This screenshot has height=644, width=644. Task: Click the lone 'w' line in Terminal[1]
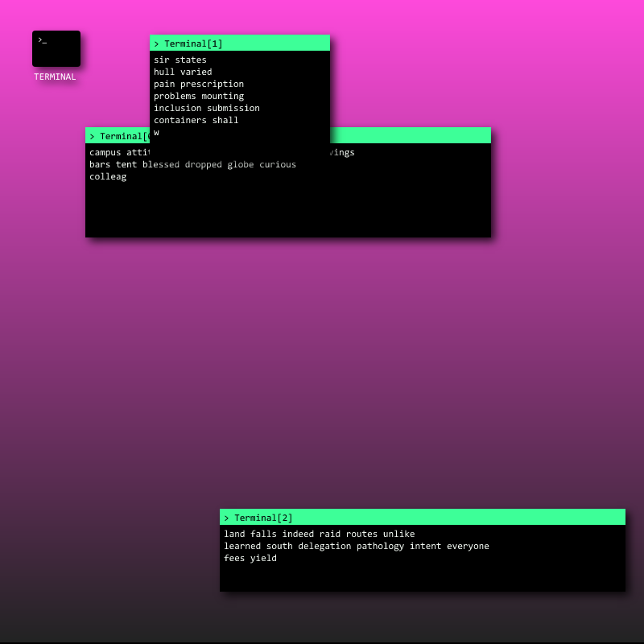[156, 133]
